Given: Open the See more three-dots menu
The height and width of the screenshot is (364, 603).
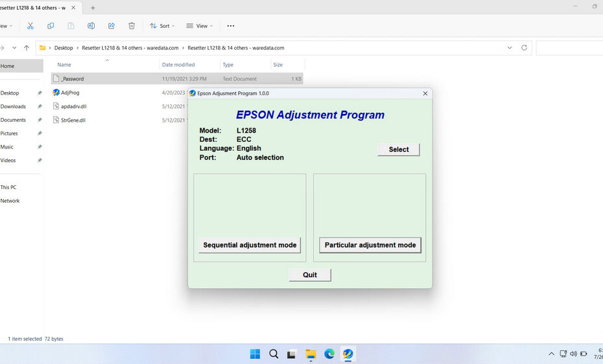Looking at the screenshot, I should click(x=231, y=26).
